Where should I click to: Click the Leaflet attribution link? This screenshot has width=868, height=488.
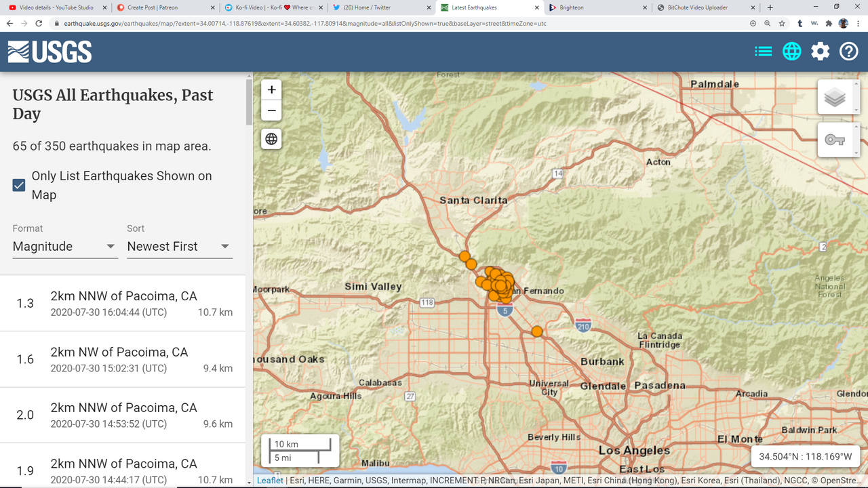[x=270, y=481]
